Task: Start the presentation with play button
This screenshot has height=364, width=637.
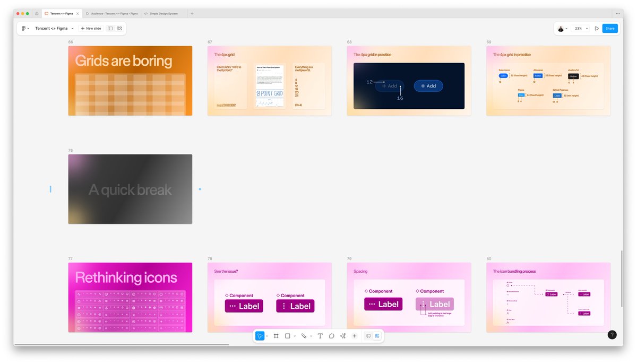Action: 597,28
